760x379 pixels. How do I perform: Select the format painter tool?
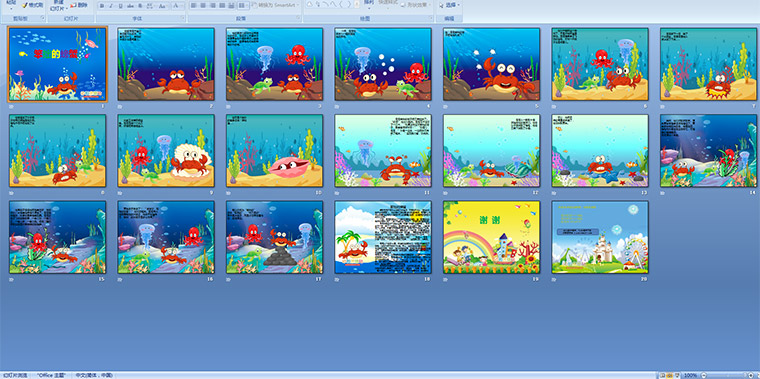32,5
